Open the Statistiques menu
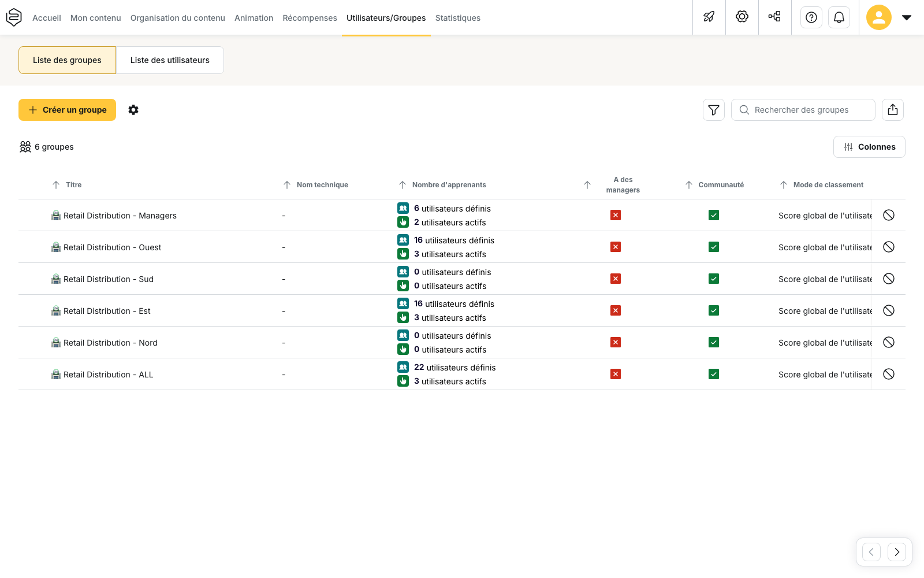This screenshot has width=924, height=578. [x=458, y=18]
